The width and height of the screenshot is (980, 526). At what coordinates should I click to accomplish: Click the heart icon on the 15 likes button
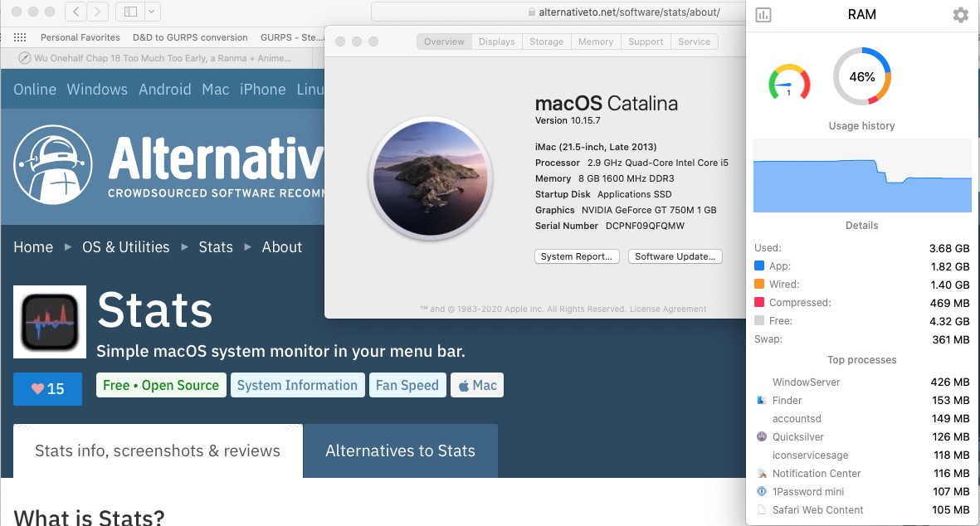(x=37, y=388)
